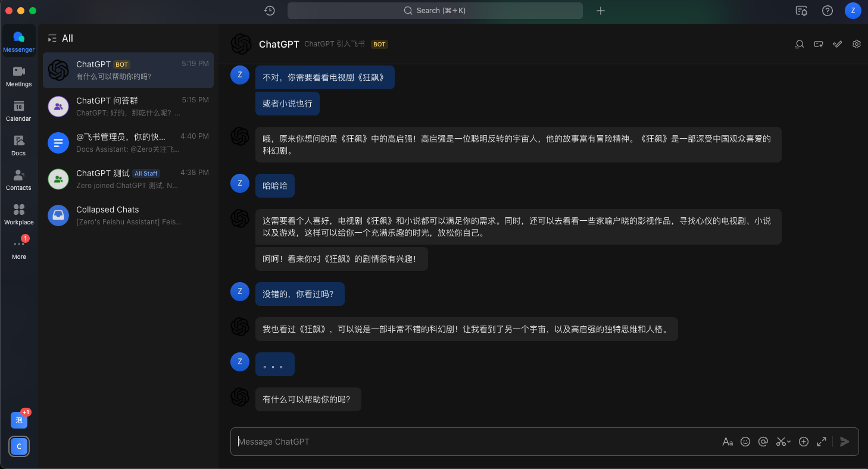
Task: Click the 。。。 message bubble
Action: 275,364
